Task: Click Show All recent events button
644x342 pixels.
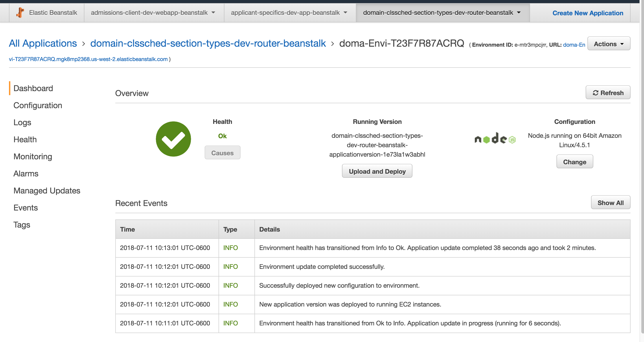Action: [610, 202]
